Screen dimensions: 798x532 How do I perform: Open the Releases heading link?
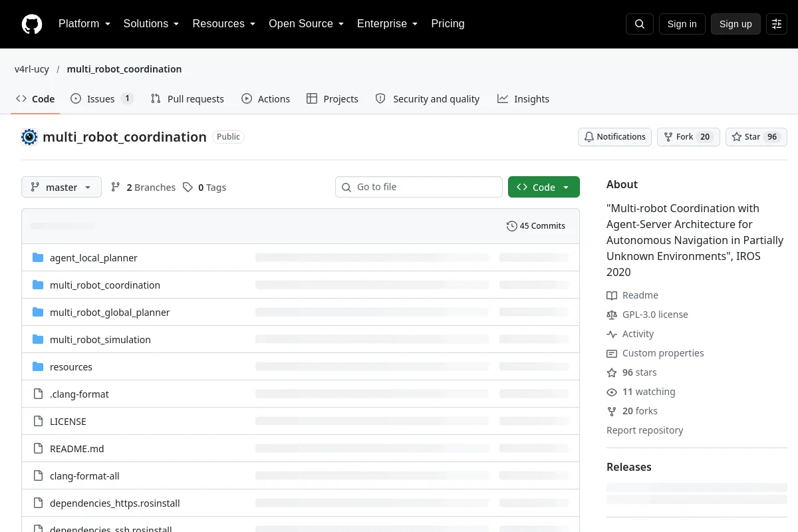pyautogui.click(x=629, y=467)
